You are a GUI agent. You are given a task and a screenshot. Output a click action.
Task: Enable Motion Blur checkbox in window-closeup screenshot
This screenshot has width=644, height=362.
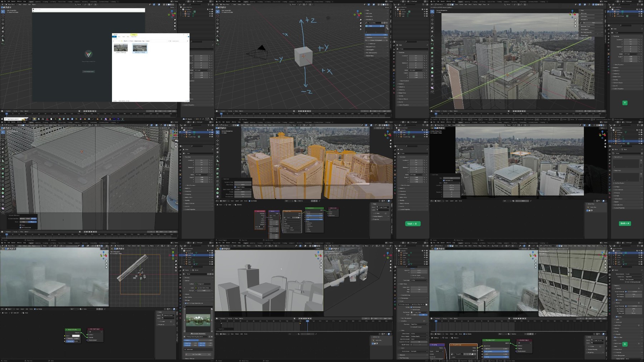tap(615, 337)
